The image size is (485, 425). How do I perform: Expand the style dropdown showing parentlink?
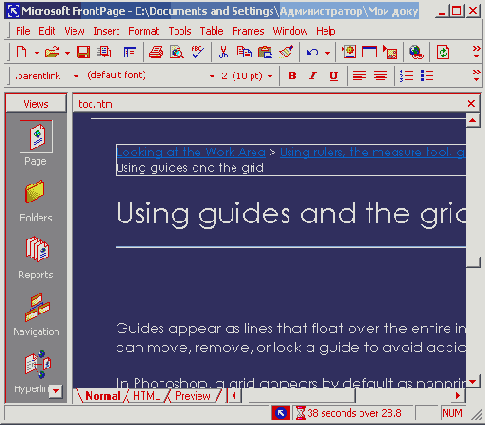point(76,76)
